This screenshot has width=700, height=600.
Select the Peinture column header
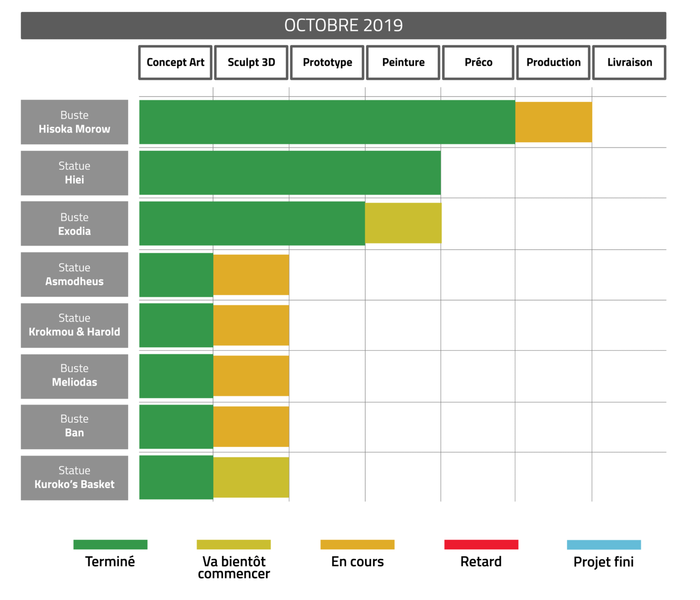pyautogui.click(x=403, y=62)
